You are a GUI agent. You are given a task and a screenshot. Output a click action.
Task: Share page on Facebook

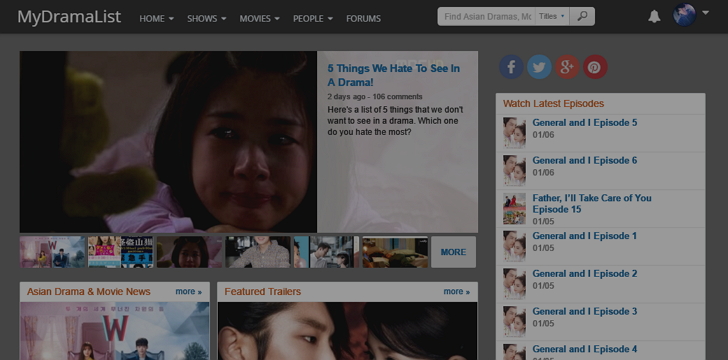click(511, 67)
